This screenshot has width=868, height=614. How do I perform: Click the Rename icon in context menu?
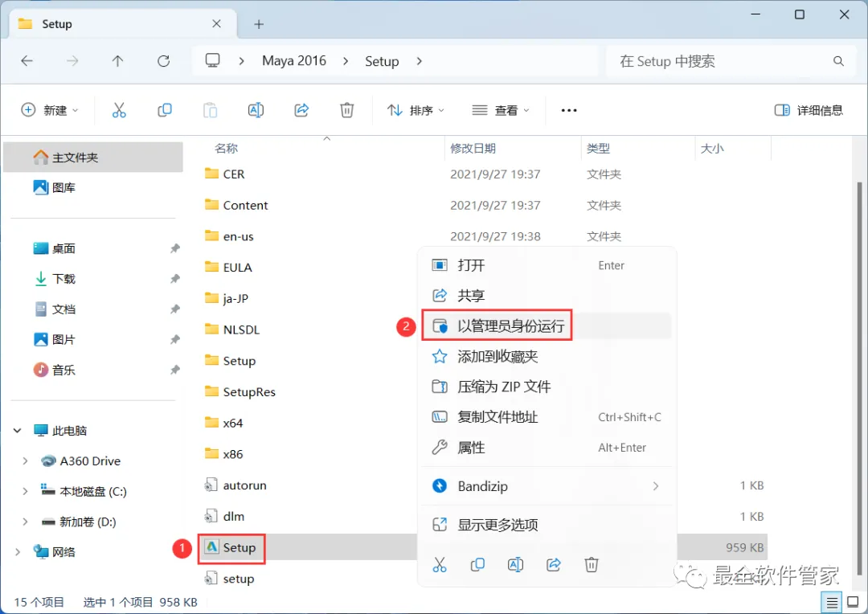515,565
